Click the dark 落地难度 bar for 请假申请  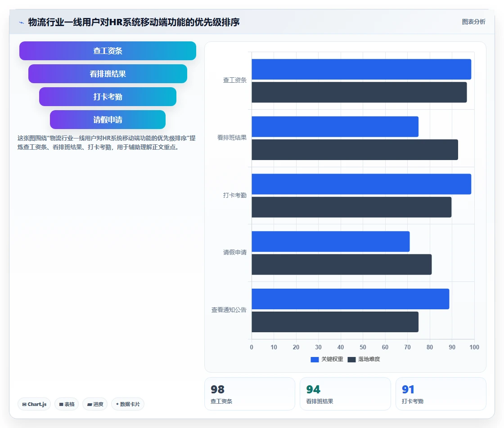point(342,264)
